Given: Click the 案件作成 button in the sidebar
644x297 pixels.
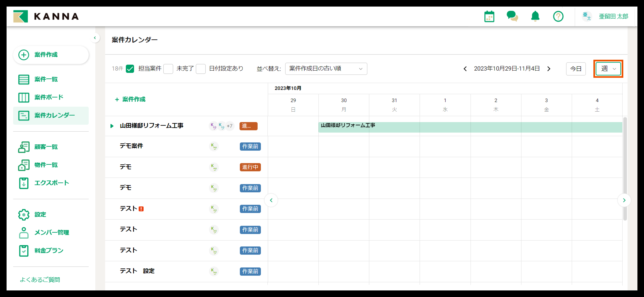Looking at the screenshot, I should pyautogui.click(x=51, y=55).
